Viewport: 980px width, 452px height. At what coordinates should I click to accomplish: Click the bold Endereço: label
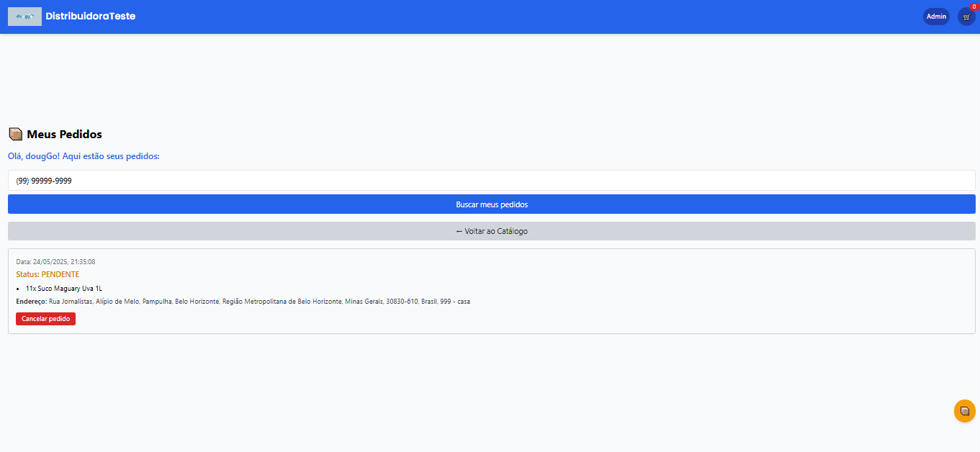[x=31, y=302]
